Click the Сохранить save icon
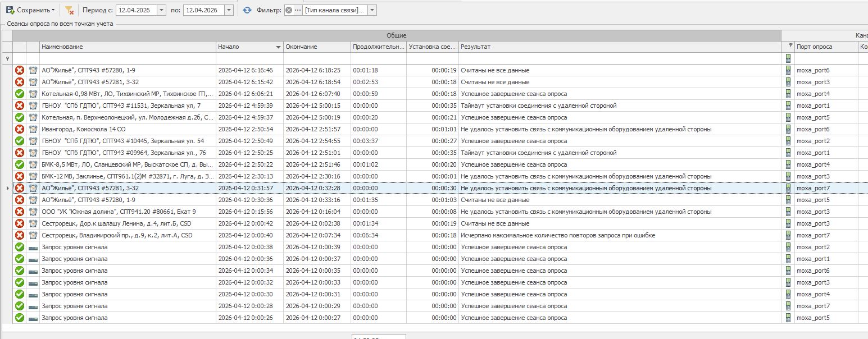Screen dimensions: 868x339 [x=10, y=10]
